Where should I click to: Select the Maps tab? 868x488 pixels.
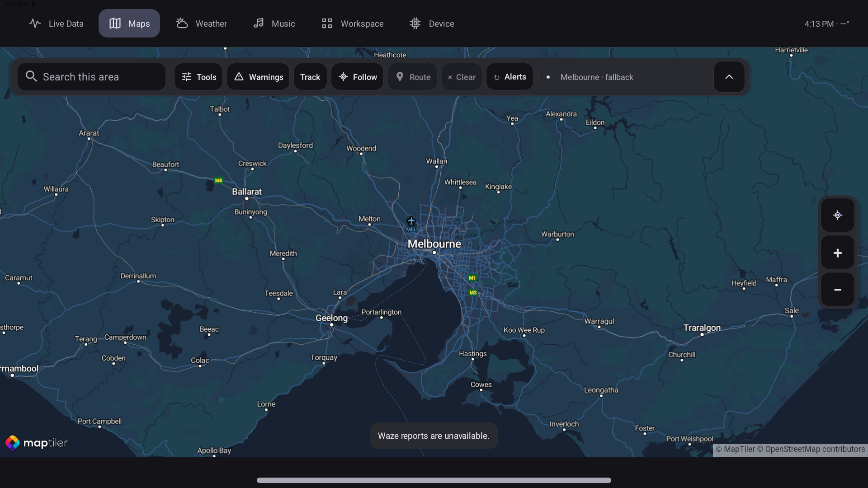click(129, 23)
